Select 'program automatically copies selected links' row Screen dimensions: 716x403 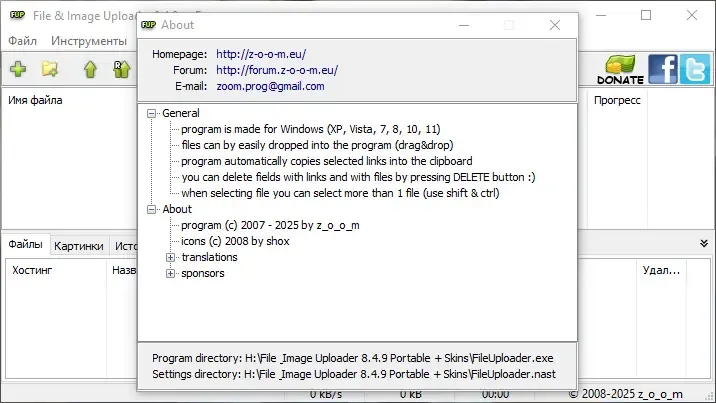click(x=327, y=161)
